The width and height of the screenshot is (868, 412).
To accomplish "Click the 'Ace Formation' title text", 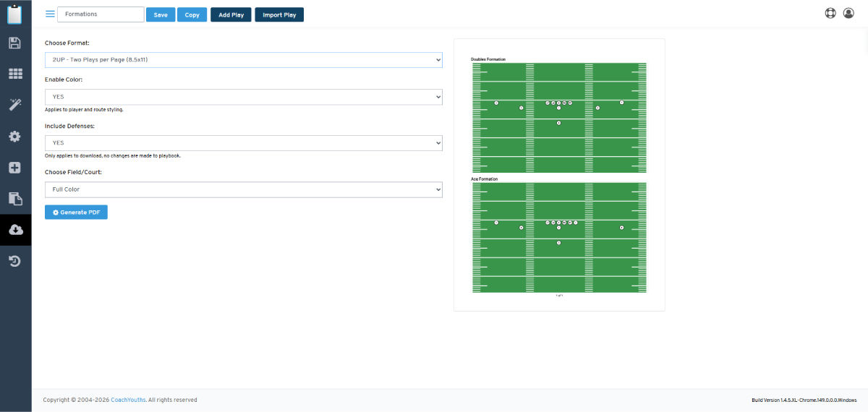I will pos(485,179).
